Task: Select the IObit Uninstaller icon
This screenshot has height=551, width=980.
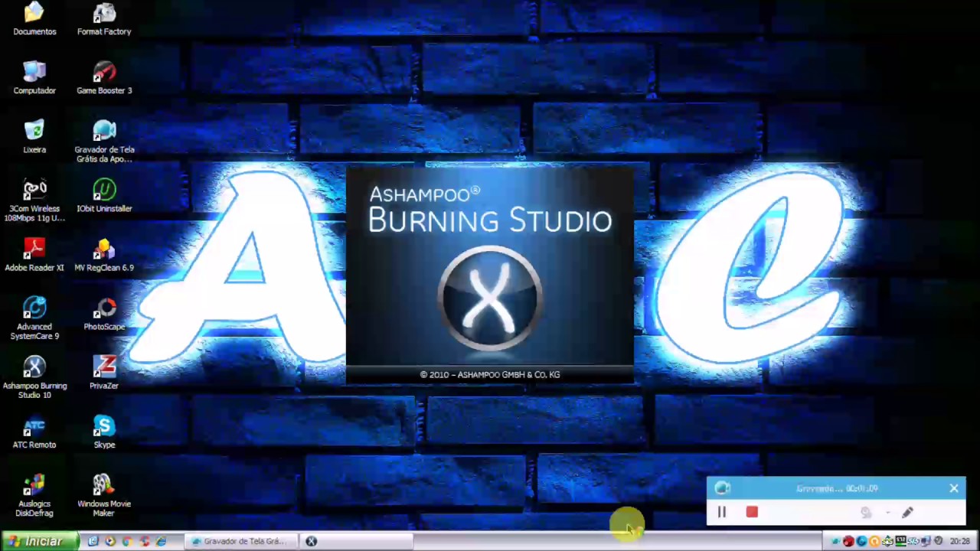Action: [x=104, y=195]
